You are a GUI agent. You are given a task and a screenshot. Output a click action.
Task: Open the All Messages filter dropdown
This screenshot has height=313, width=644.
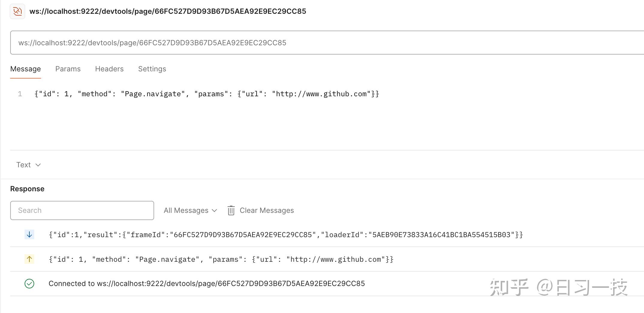point(190,210)
